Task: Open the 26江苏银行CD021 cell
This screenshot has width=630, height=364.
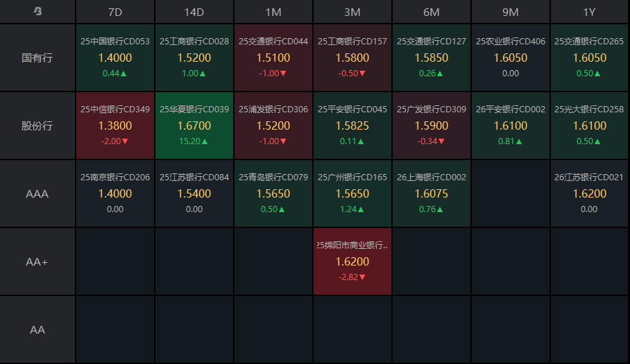Action: pyautogui.click(x=590, y=194)
